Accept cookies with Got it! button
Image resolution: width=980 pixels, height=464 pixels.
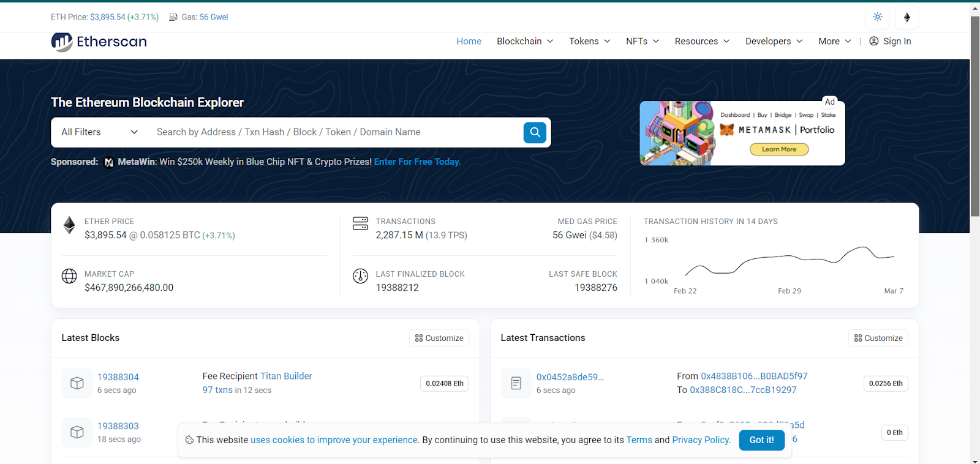point(762,440)
